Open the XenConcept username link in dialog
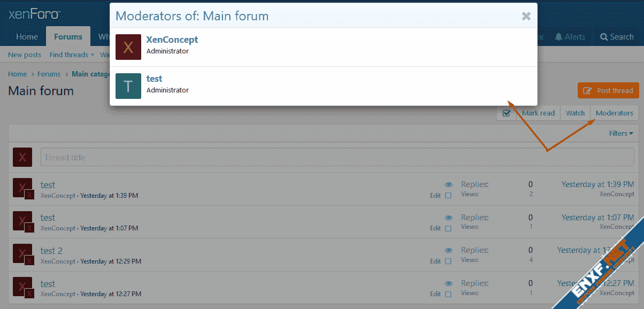644x309 pixels. (x=172, y=40)
